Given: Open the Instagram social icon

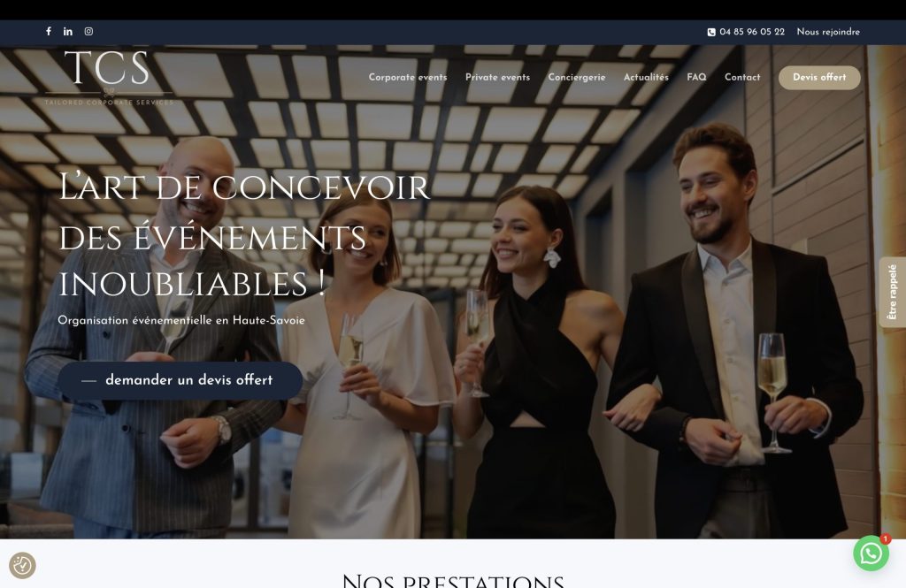Looking at the screenshot, I should tap(88, 31).
